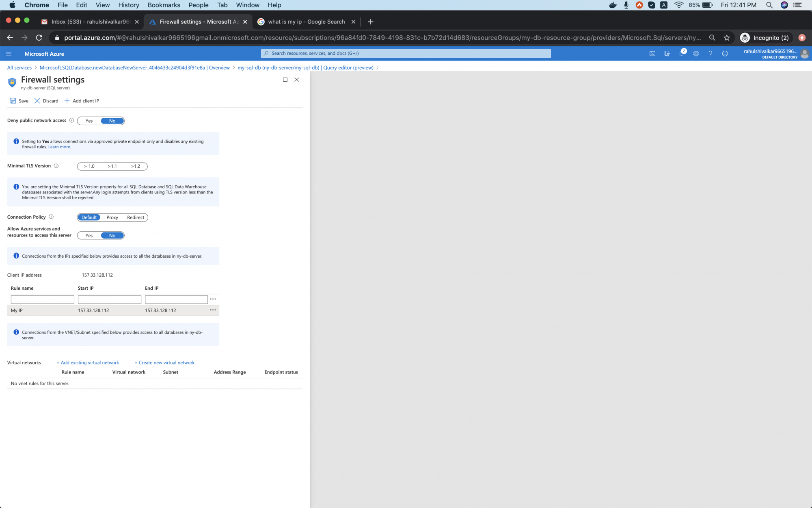The height and width of the screenshot is (508, 812).
Task: Expand the user account menu at the top right
Action: (x=775, y=54)
